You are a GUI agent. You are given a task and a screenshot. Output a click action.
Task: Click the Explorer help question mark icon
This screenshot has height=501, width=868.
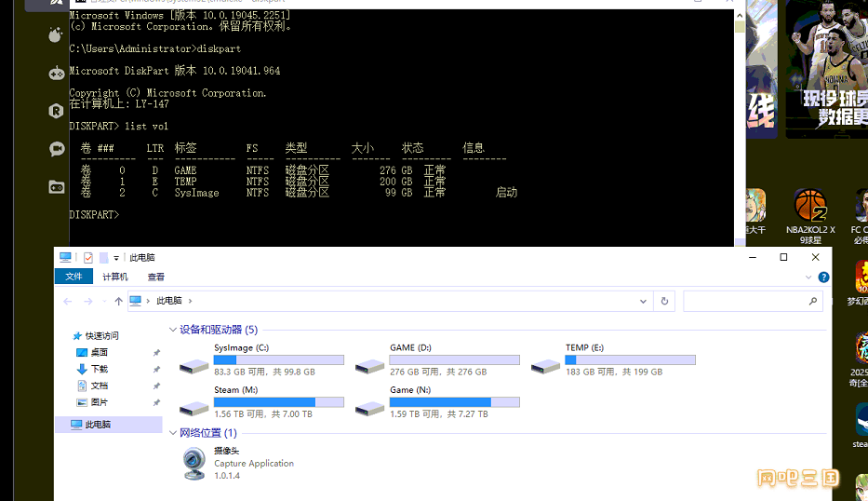[822, 277]
